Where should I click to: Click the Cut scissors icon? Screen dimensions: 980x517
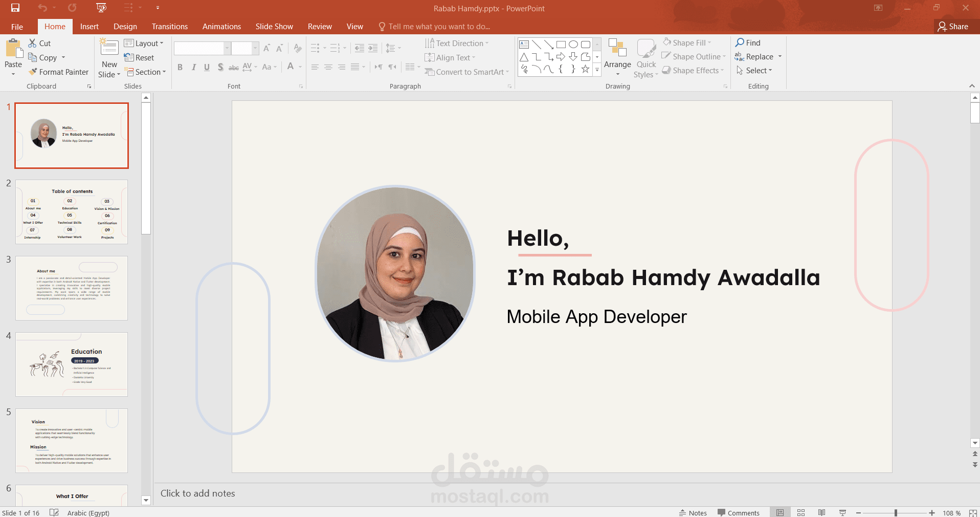click(x=33, y=44)
